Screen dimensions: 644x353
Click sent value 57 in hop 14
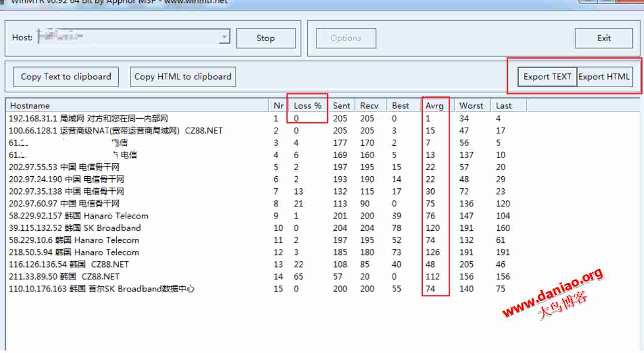[338, 276]
